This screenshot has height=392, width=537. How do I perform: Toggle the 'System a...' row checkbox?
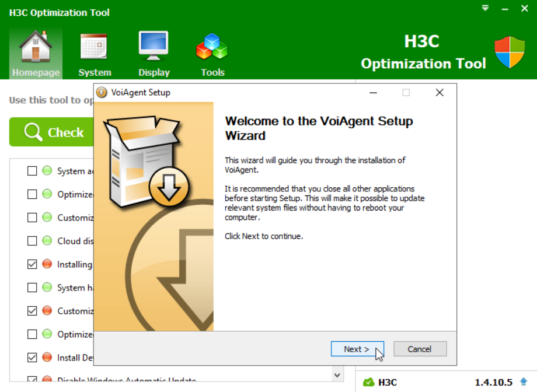[x=32, y=171]
